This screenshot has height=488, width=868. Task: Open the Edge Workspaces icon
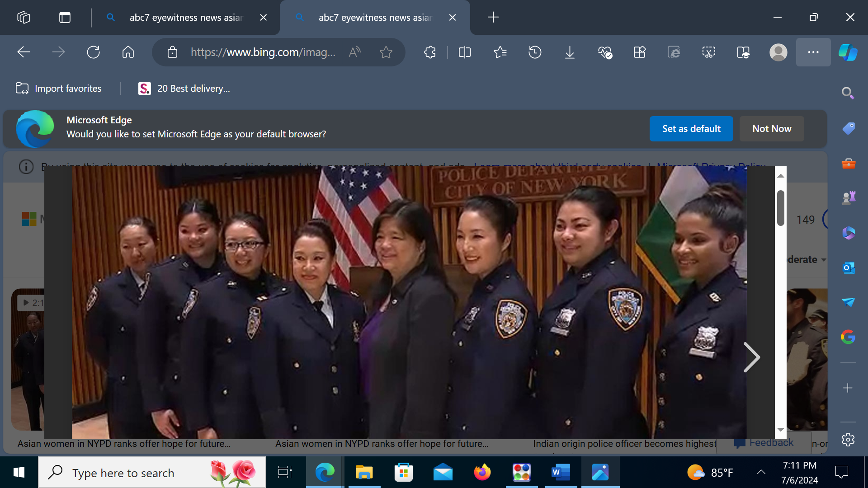(24, 17)
